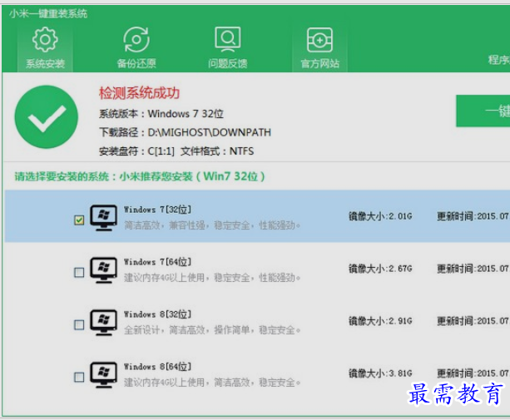
Task: Check the Windows 7[64位] checkbox
Action: click(x=79, y=272)
